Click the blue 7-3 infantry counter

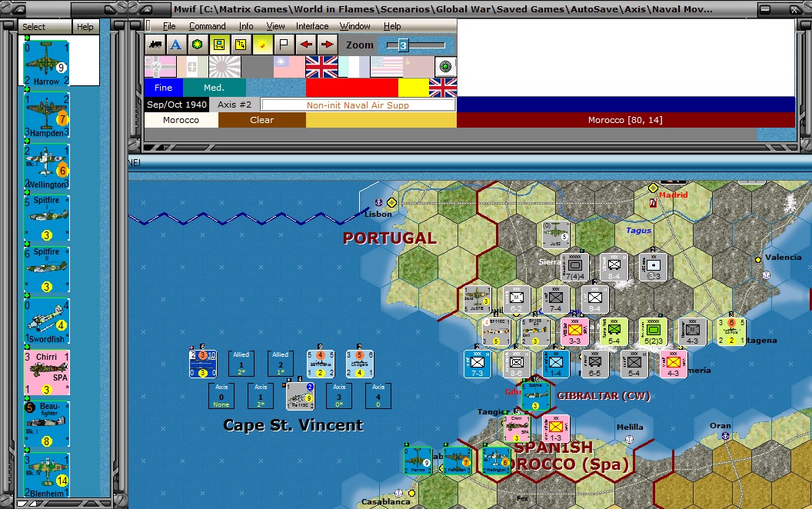(477, 364)
